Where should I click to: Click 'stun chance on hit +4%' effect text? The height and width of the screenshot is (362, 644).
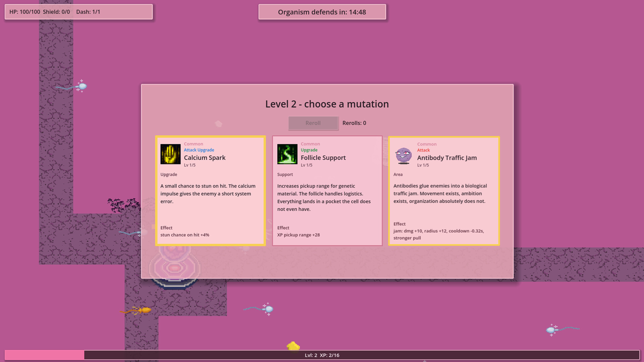(x=185, y=235)
